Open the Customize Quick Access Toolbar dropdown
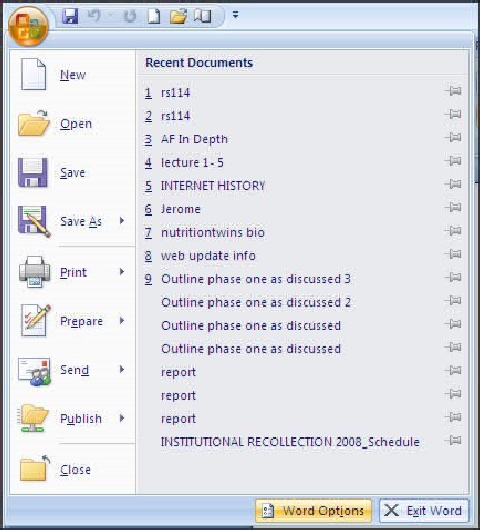This screenshot has width=480, height=530. (x=236, y=15)
